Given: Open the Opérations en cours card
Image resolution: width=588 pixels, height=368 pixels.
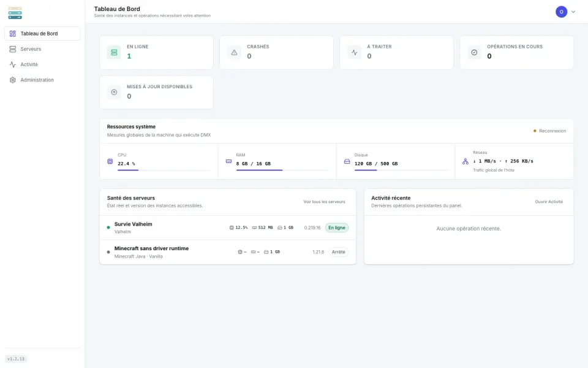Looking at the screenshot, I should (517, 52).
